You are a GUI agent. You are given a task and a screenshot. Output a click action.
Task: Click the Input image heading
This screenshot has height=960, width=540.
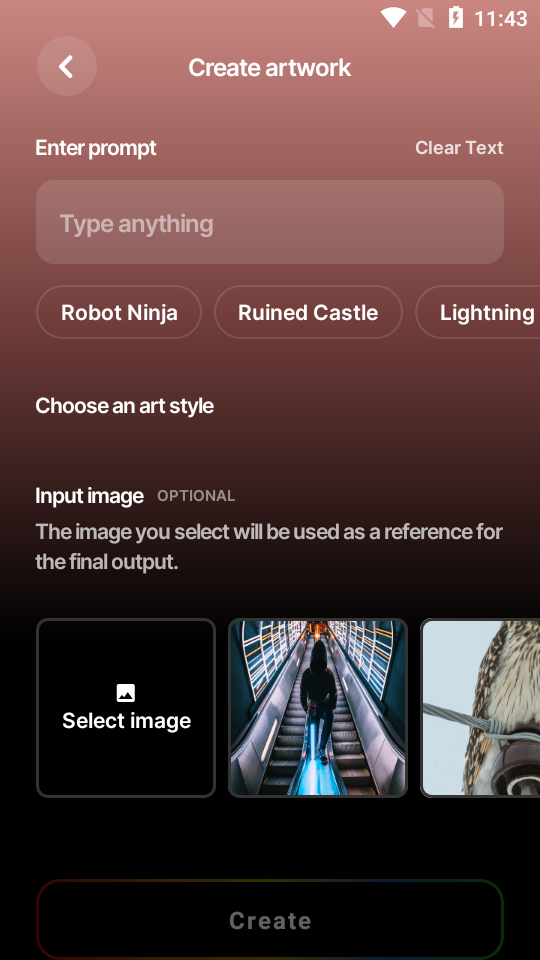[89, 495]
